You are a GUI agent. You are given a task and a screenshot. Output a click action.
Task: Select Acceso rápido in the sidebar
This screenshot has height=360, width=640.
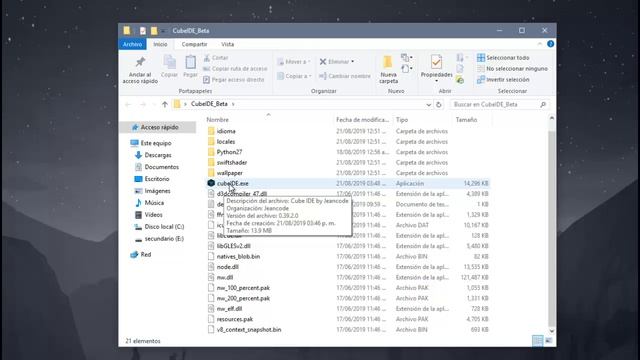click(x=159, y=127)
